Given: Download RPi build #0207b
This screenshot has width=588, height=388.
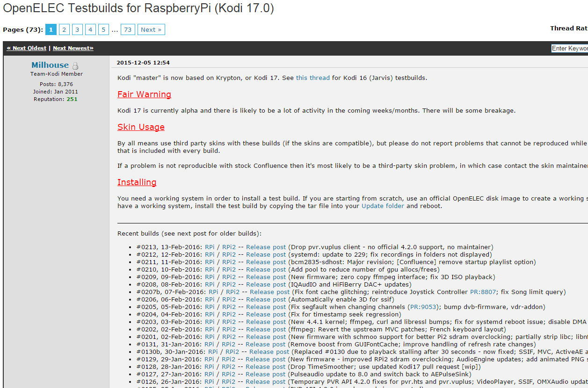Looking at the screenshot, I should click(x=213, y=292).
